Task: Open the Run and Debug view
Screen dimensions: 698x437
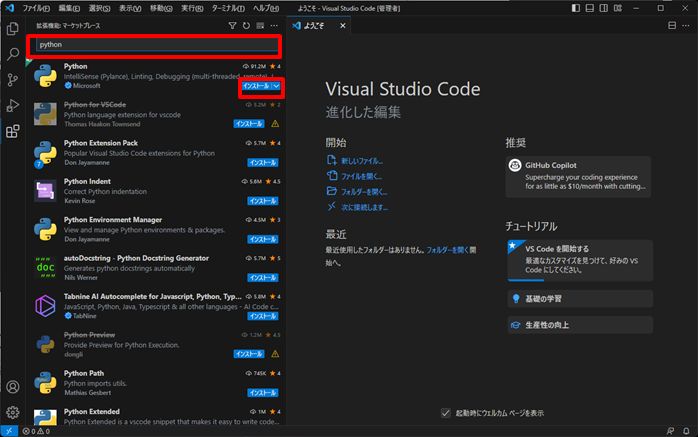Action: [12, 105]
